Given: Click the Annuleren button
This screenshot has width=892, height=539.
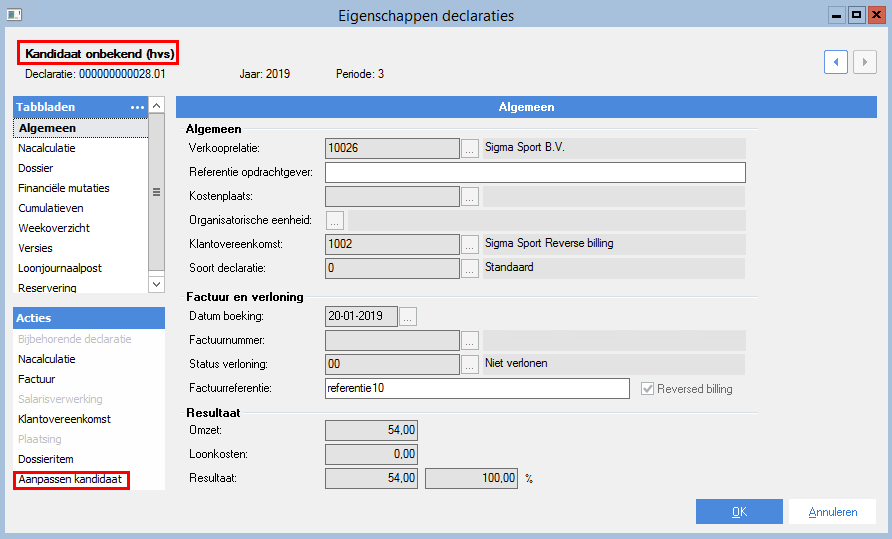Looking at the screenshot, I should tap(833, 512).
